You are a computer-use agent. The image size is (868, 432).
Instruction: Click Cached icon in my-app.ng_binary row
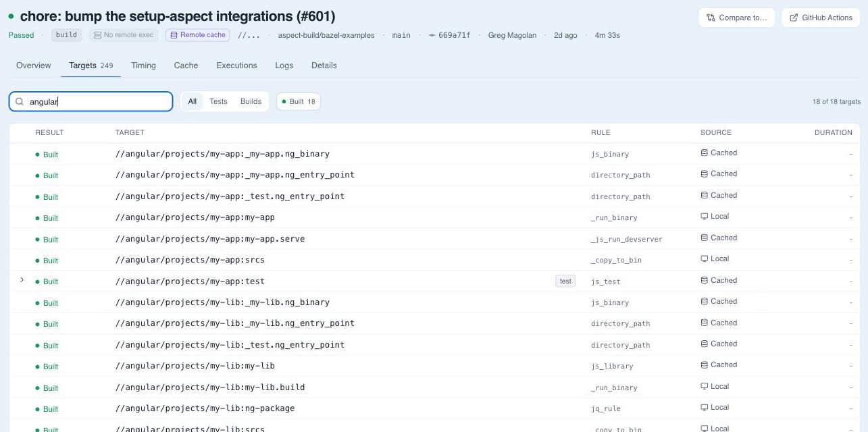705,153
